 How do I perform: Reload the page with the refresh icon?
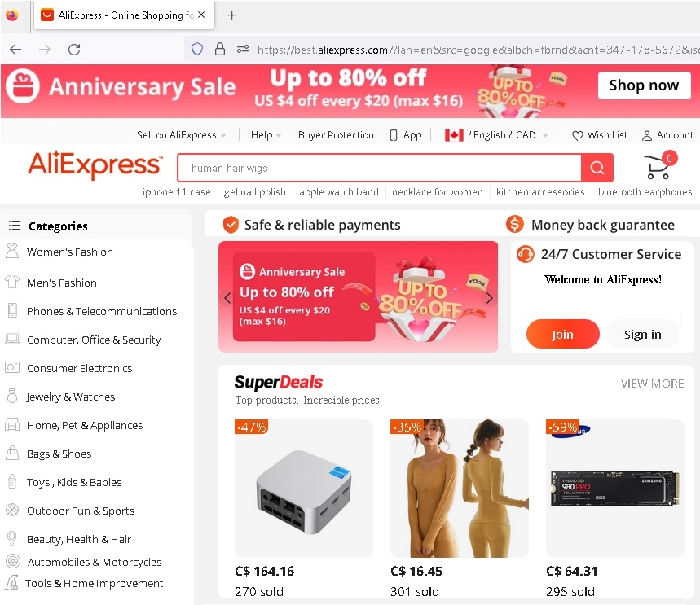coord(74,49)
